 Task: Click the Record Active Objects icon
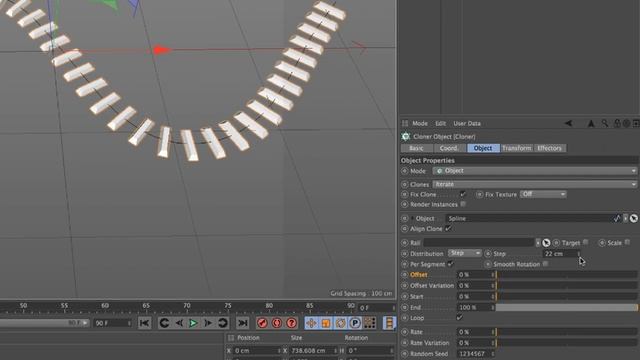coord(262,323)
